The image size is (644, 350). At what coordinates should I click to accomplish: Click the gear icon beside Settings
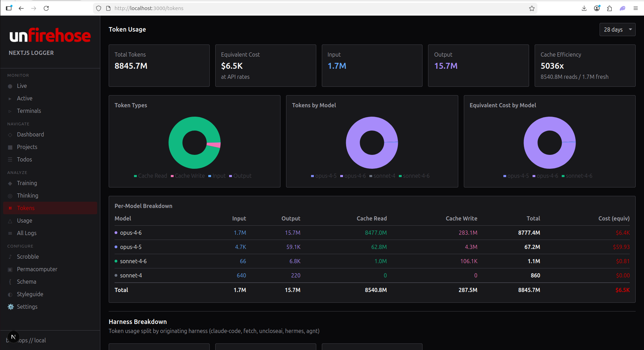11,307
